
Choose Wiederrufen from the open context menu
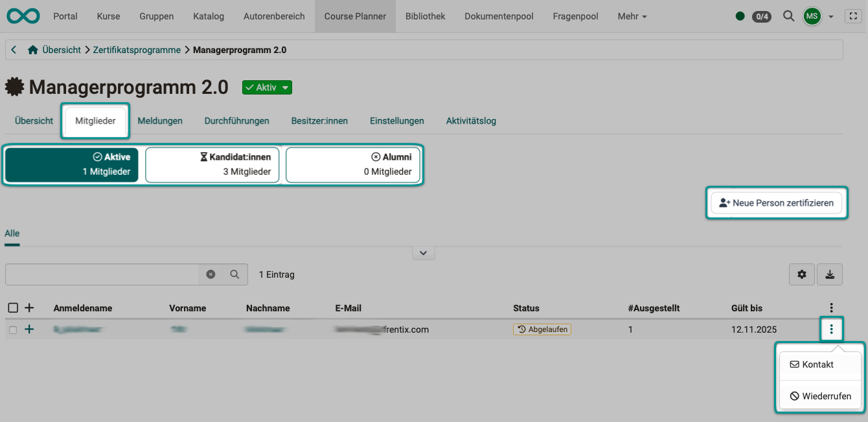(x=820, y=395)
